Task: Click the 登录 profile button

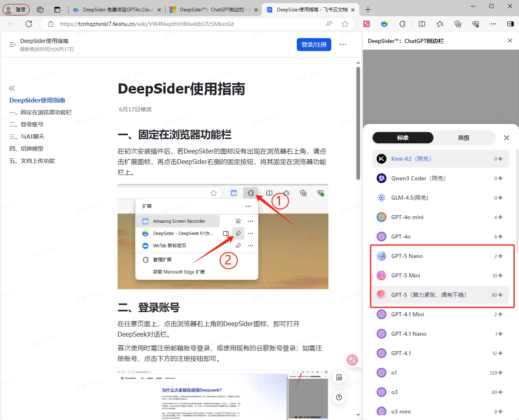Action: pyautogui.click(x=16, y=9)
